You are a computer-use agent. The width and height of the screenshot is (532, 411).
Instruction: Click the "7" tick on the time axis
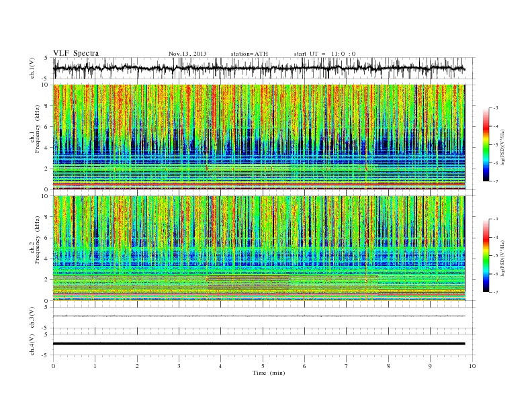[347, 366]
